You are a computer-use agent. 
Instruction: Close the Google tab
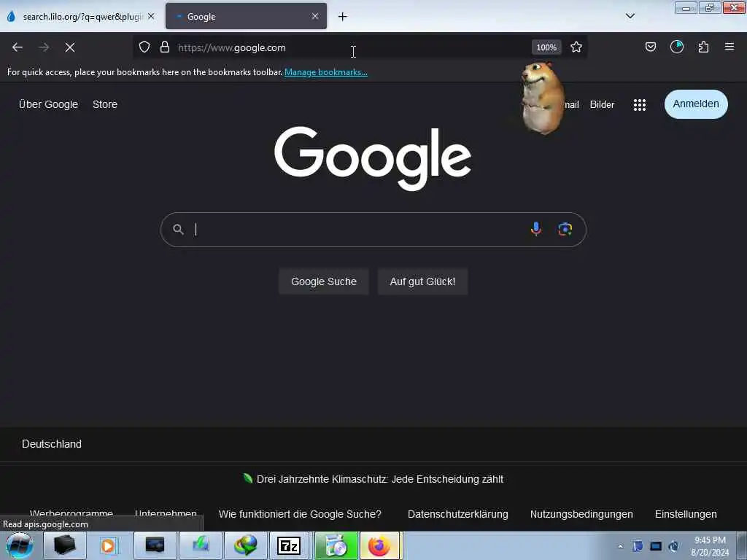[x=315, y=16]
